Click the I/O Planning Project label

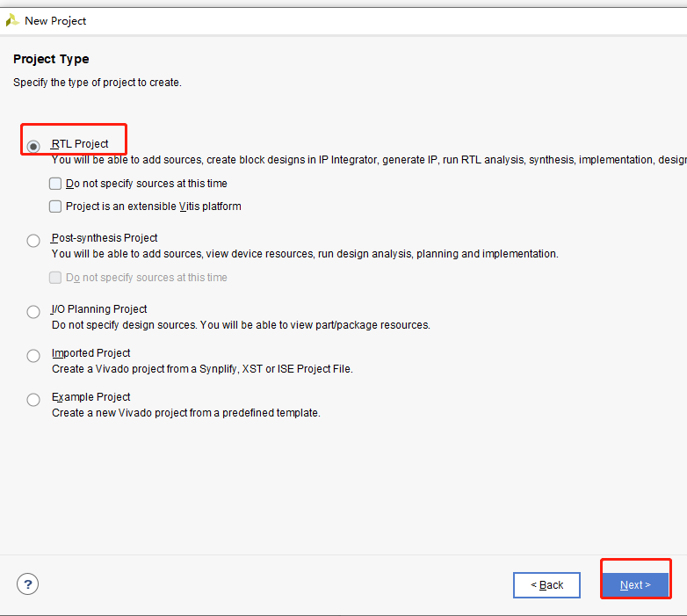click(99, 308)
